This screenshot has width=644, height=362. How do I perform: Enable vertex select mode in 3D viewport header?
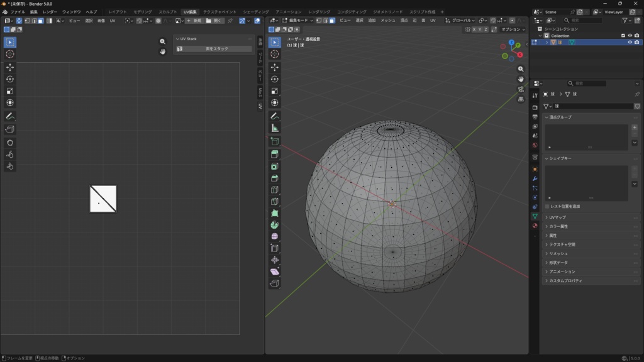coord(319,21)
